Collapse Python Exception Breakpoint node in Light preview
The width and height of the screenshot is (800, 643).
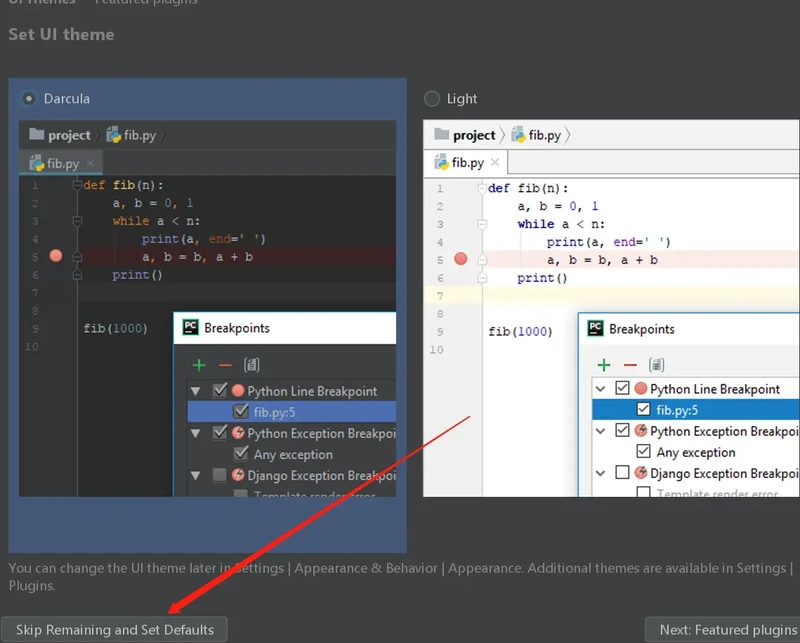pyautogui.click(x=601, y=431)
